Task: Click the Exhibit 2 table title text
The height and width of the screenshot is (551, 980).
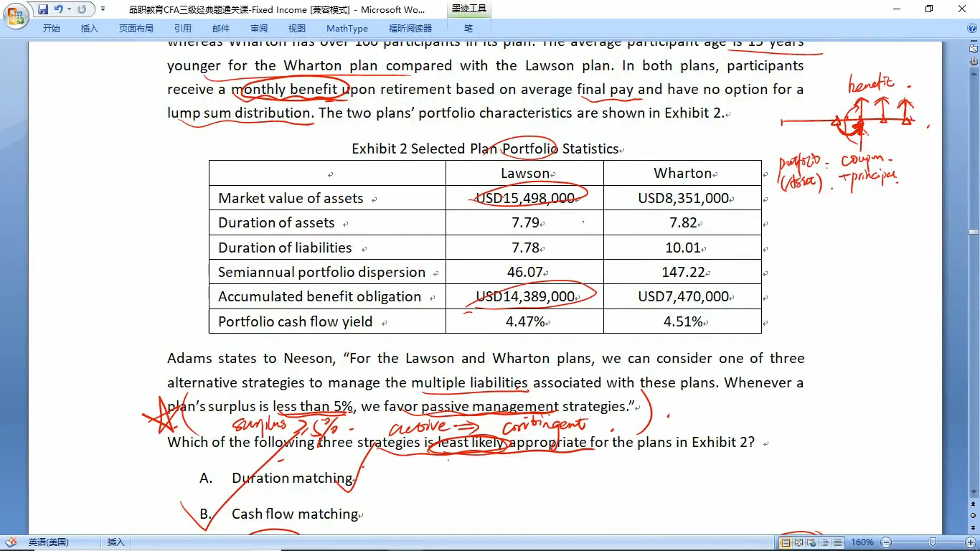Action: 485,149
